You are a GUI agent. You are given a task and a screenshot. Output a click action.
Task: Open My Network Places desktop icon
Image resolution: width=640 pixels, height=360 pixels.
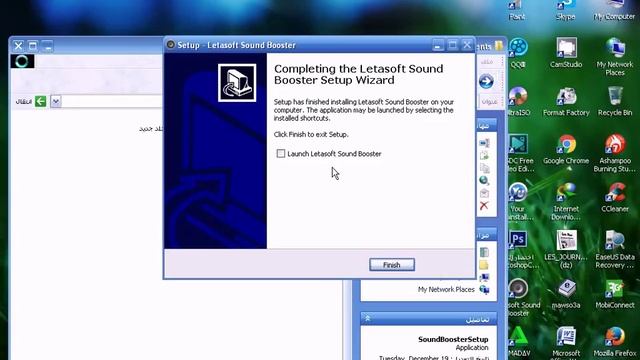point(615,57)
